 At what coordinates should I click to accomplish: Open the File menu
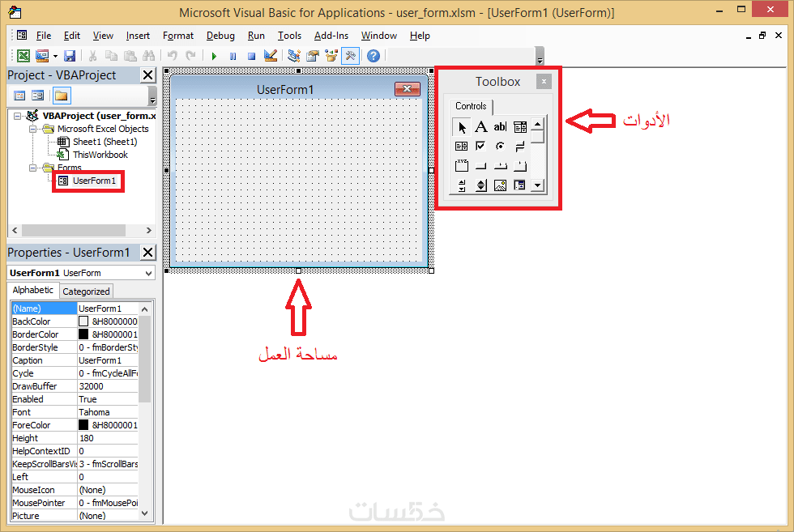tap(44, 36)
